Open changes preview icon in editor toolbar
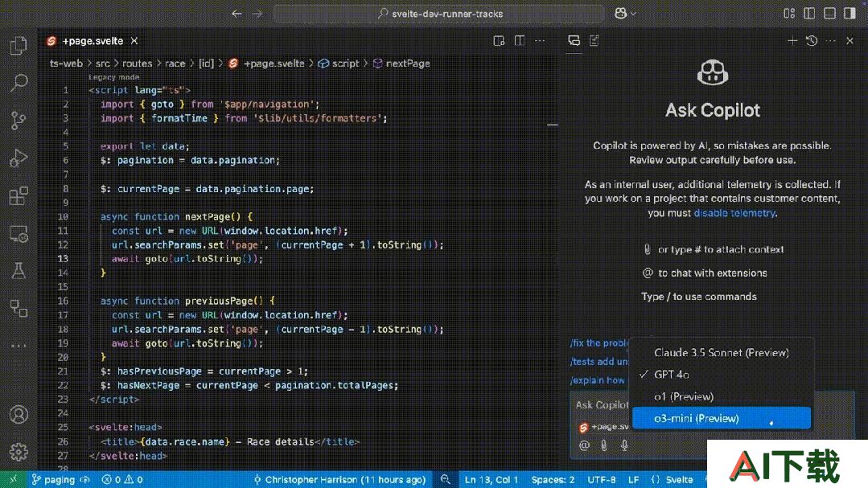The width and height of the screenshot is (868, 488). [499, 41]
